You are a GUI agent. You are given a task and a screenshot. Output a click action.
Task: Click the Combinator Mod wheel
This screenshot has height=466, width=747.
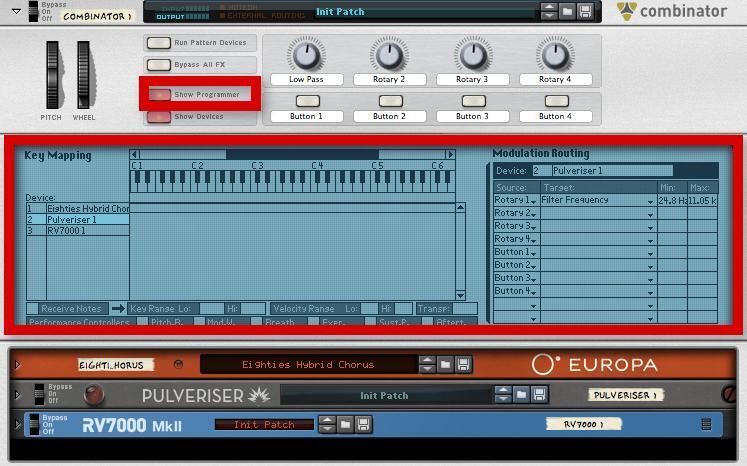pyautogui.click(x=83, y=75)
